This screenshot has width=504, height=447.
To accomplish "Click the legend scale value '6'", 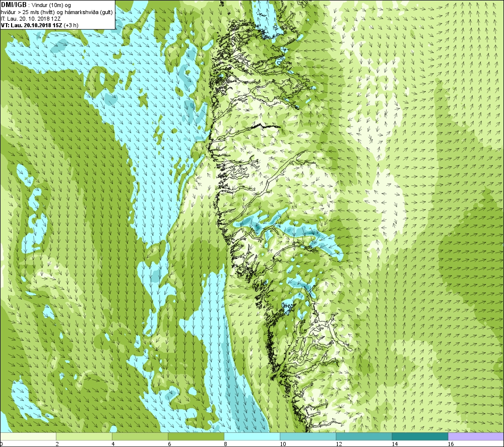I will point(169,444).
